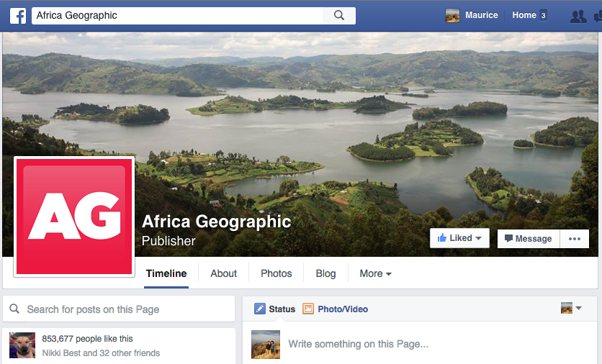Open the three-dots more actions button

(575, 239)
